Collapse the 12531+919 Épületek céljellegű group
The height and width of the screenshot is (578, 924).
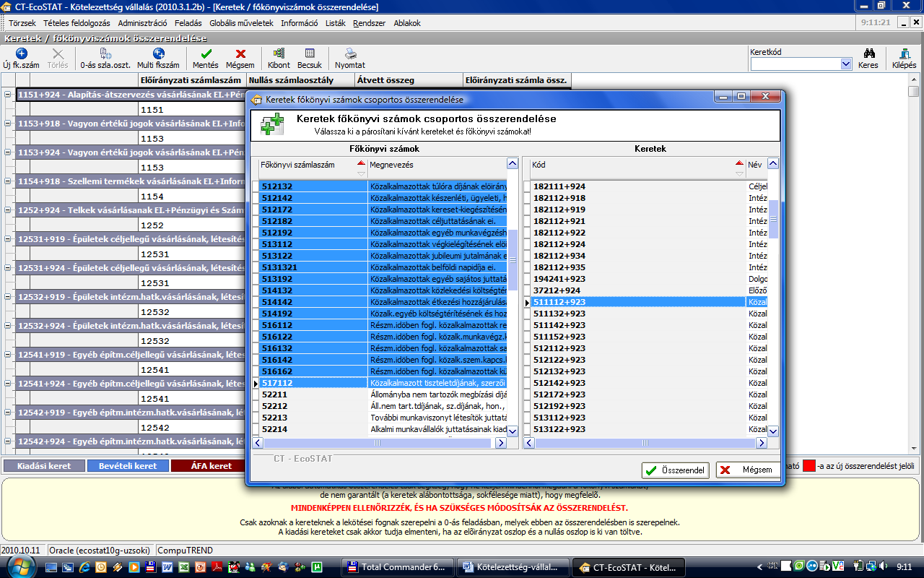8,239
